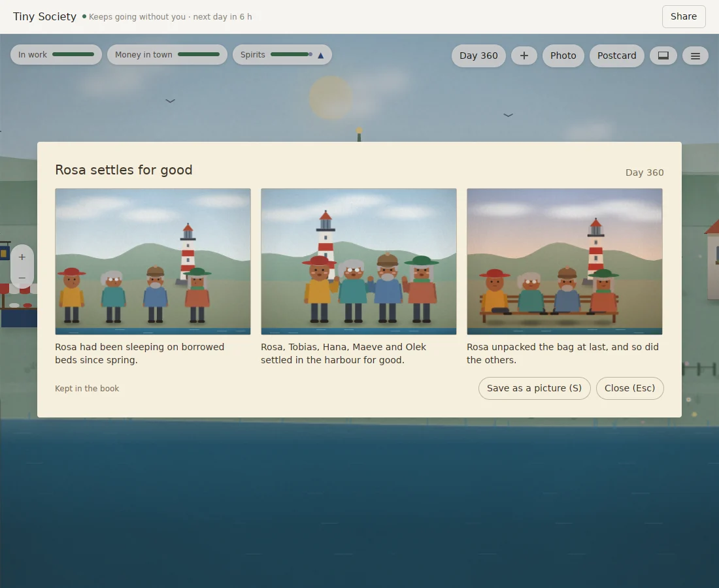The image size is (719, 588).
Task: Click the Tiny Society title
Action: click(44, 16)
